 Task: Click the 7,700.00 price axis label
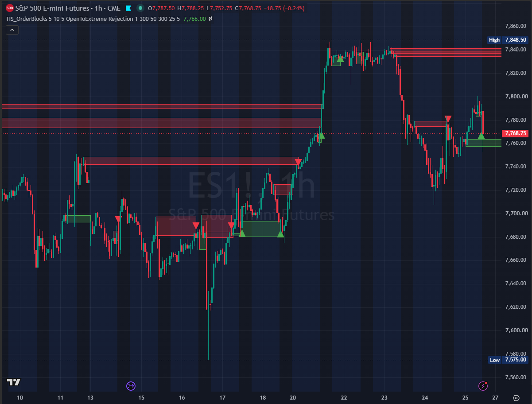[516, 214]
